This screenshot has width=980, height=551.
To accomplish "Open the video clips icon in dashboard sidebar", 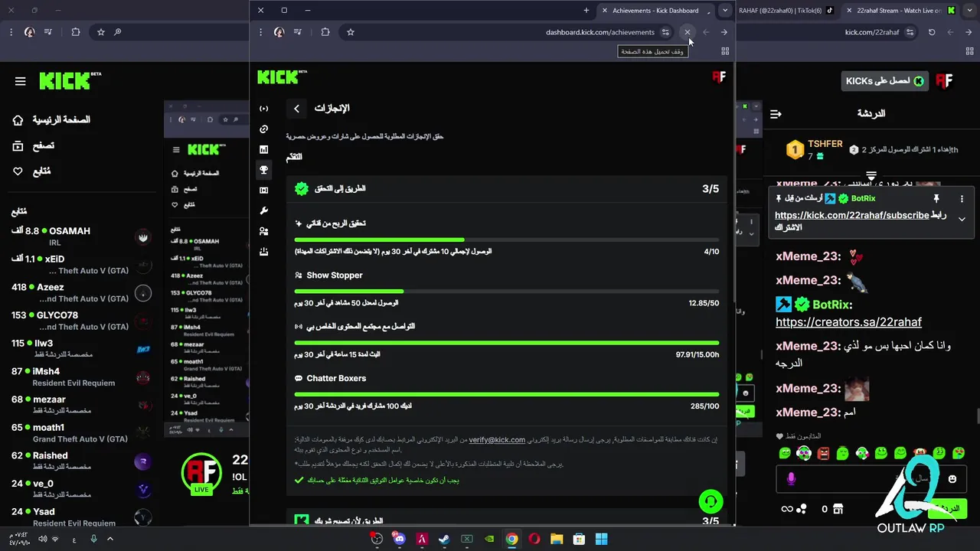I will [264, 190].
